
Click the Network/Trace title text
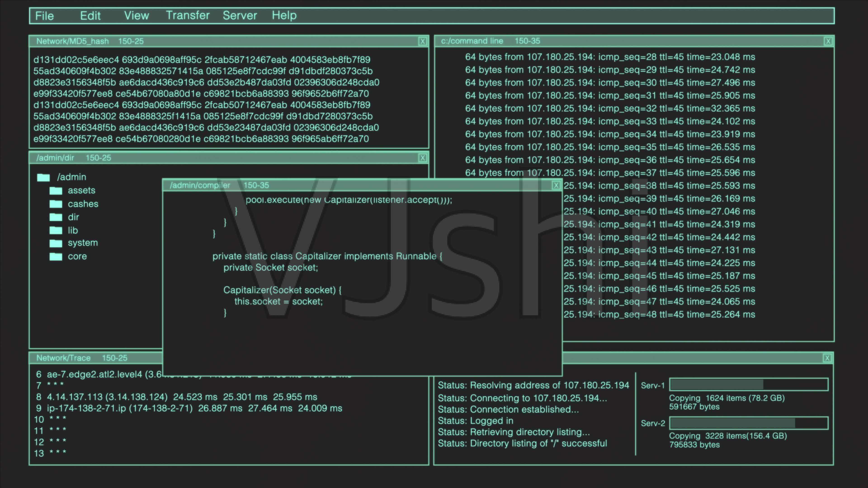point(63,358)
